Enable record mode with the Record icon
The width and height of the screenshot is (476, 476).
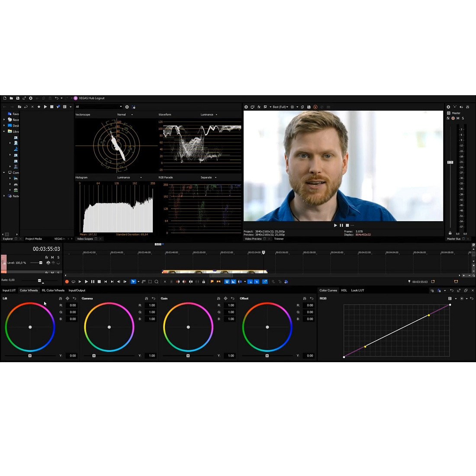[x=67, y=282]
